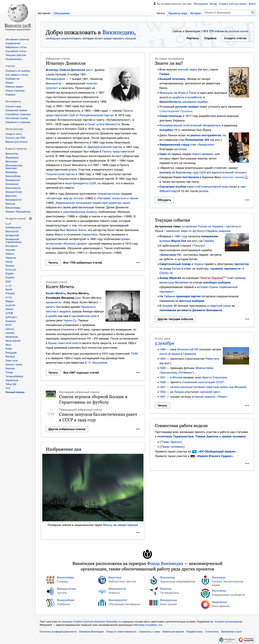The width and height of the screenshot is (259, 644).
Task: Click Другие избранные списки button
Action: coord(67,429)
